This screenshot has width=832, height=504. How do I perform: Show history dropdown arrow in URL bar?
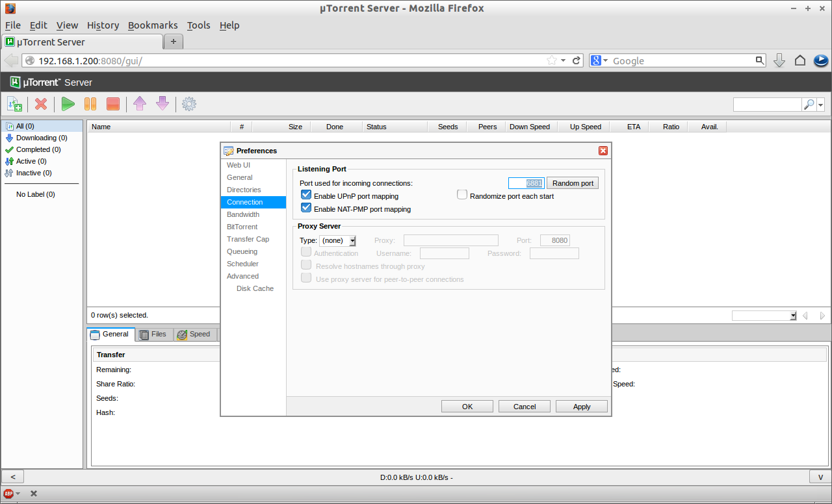[564, 60]
